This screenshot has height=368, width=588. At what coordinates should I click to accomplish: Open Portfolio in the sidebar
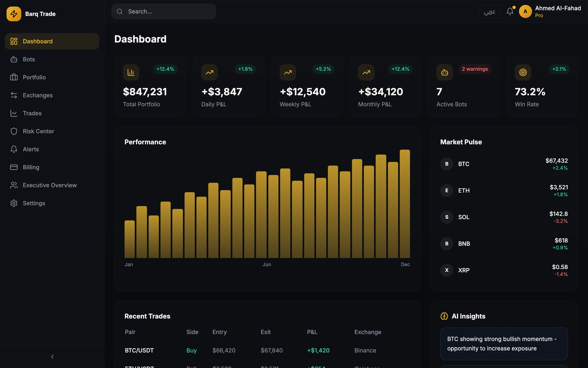(52, 77)
